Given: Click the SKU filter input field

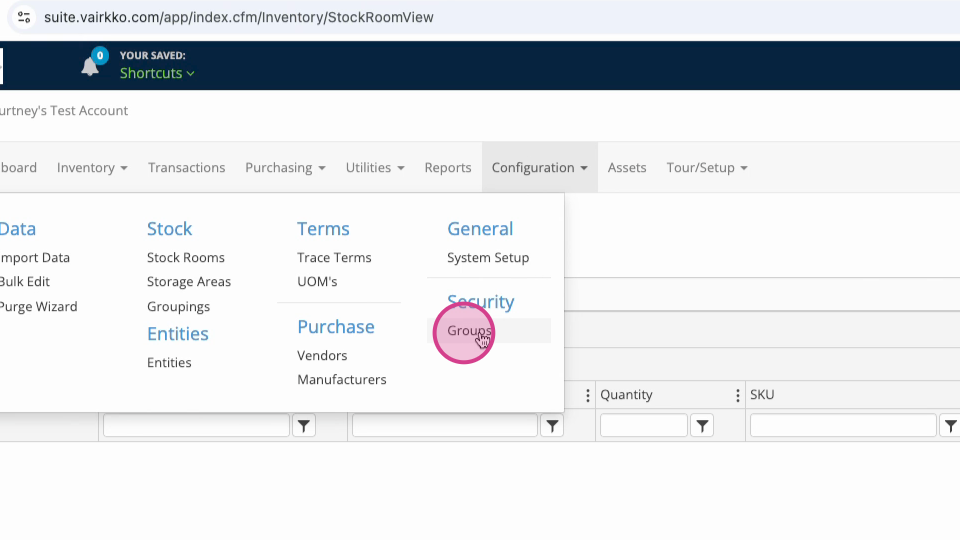Looking at the screenshot, I should click(x=843, y=426).
